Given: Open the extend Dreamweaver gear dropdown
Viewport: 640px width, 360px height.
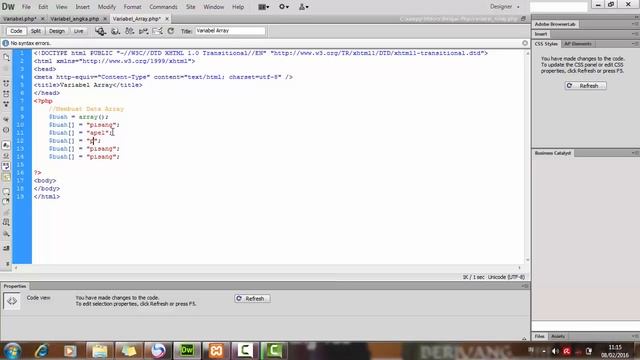Looking at the screenshot, I should [284, 7].
